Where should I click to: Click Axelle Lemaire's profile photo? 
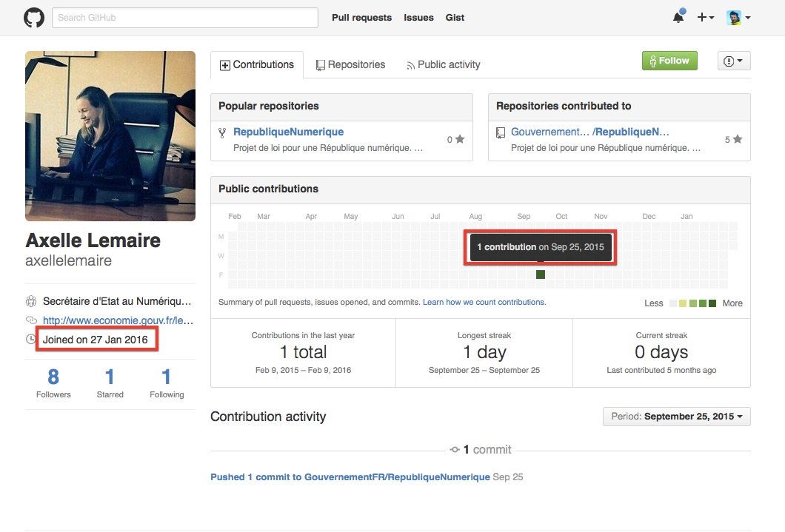point(110,136)
